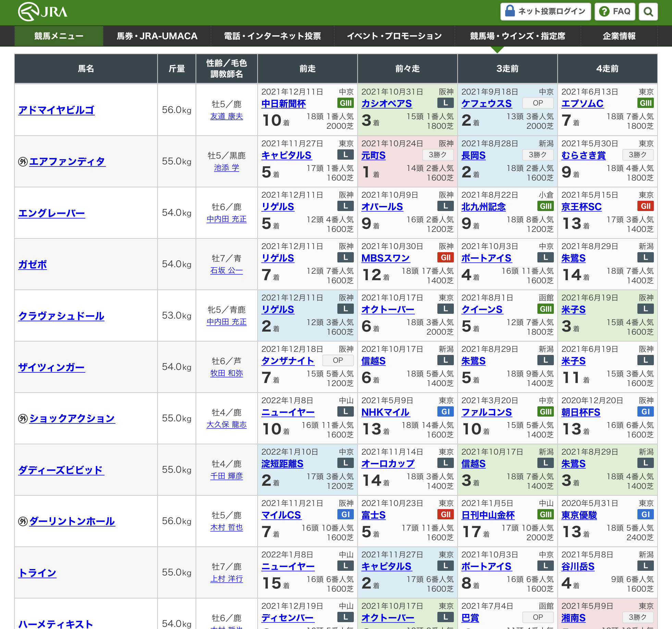Click GIII badge beside 中日新聞杯

point(345,103)
